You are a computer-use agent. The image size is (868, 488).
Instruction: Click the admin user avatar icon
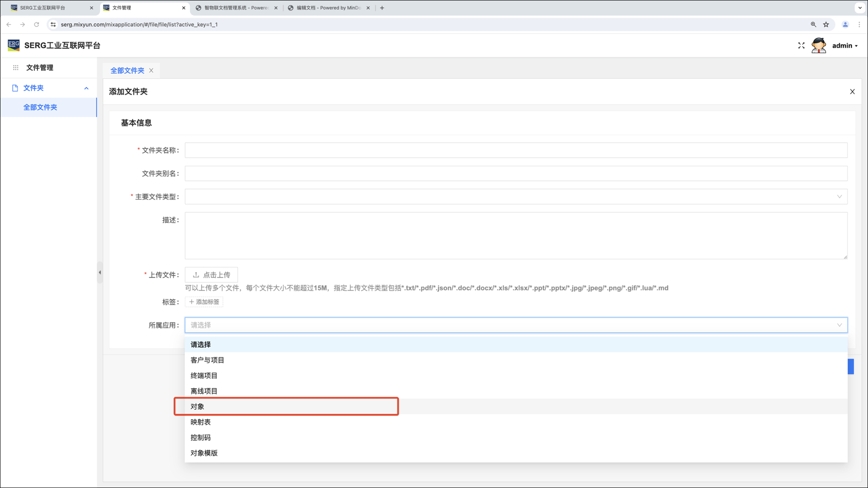(x=818, y=46)
